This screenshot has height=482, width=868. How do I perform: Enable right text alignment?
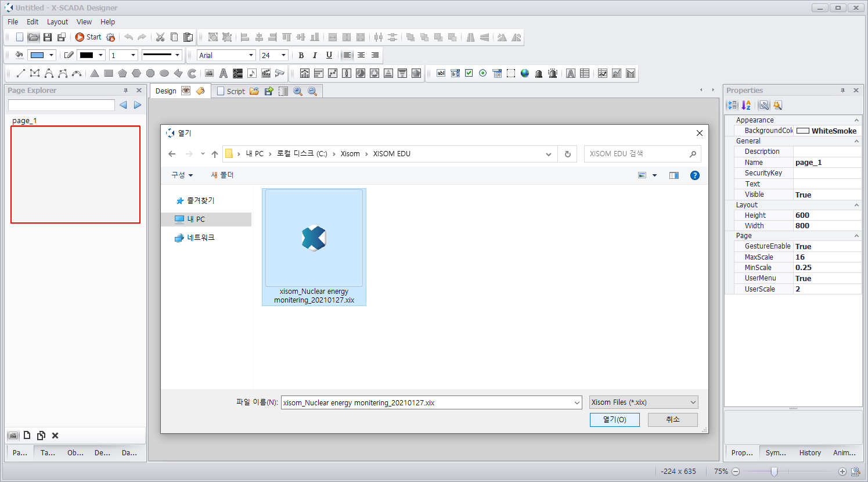pos(375,55)
